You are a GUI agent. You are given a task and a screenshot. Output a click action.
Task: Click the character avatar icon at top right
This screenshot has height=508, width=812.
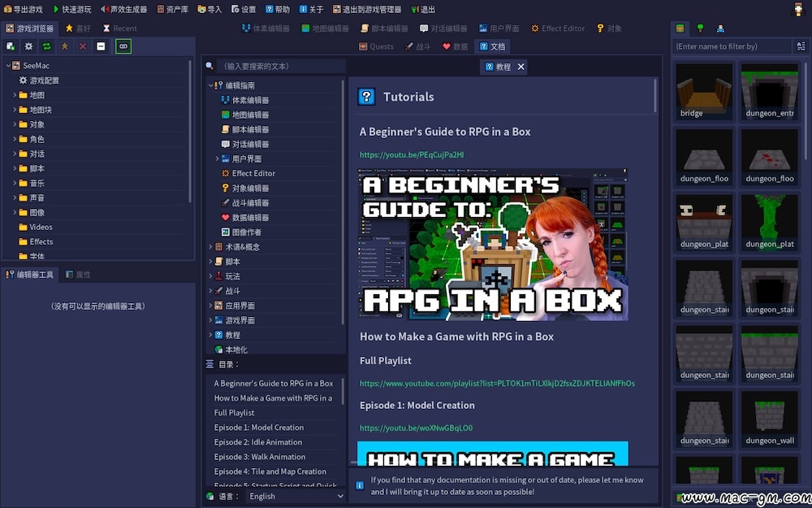799,9
